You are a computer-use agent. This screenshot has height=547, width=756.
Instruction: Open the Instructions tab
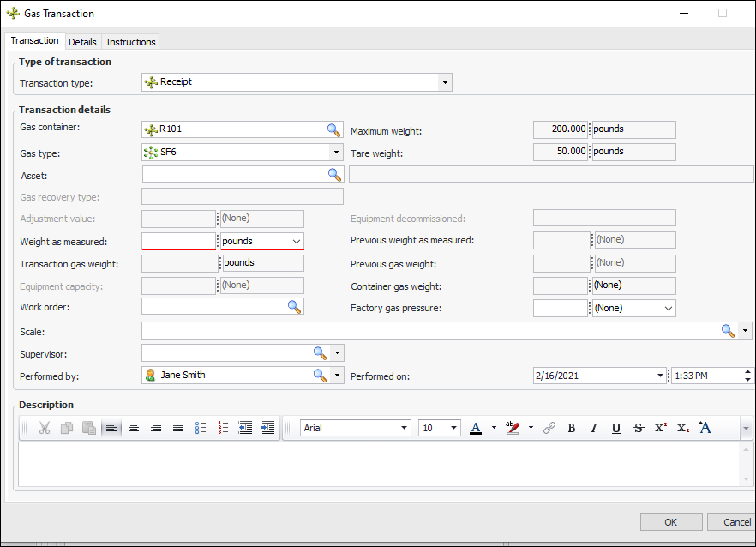[131, 42]
